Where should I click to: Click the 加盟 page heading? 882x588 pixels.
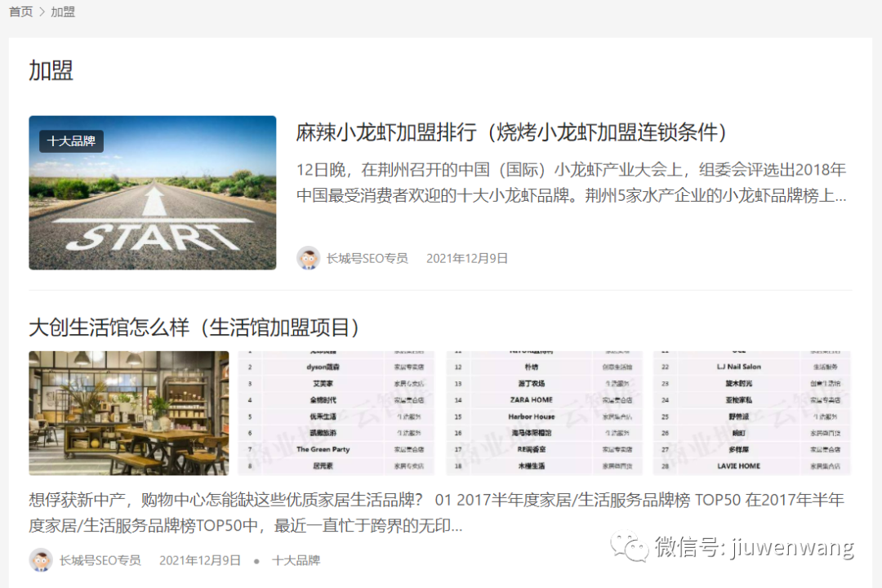(51, 71)
